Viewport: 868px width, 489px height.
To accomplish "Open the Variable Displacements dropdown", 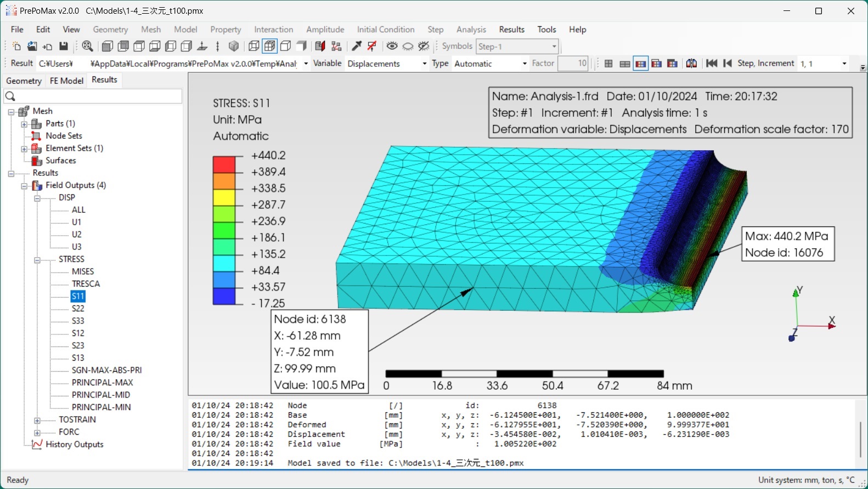I will click(x=425, y=64).
